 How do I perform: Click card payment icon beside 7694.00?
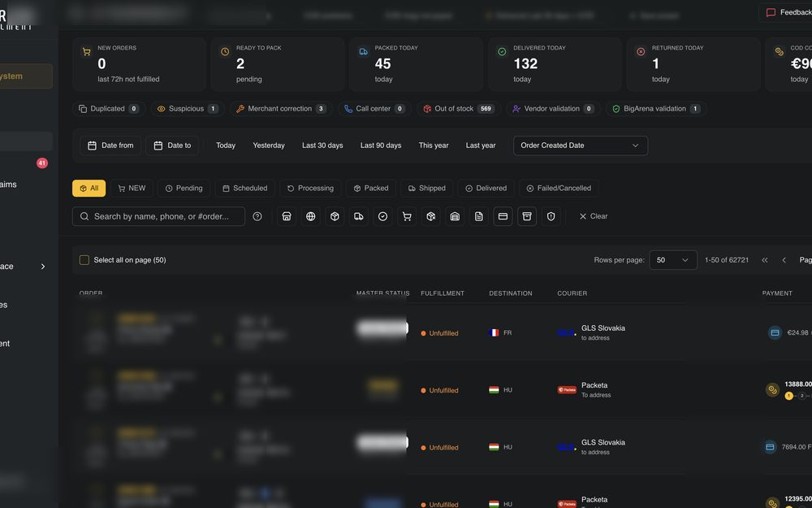coord(770,447)
